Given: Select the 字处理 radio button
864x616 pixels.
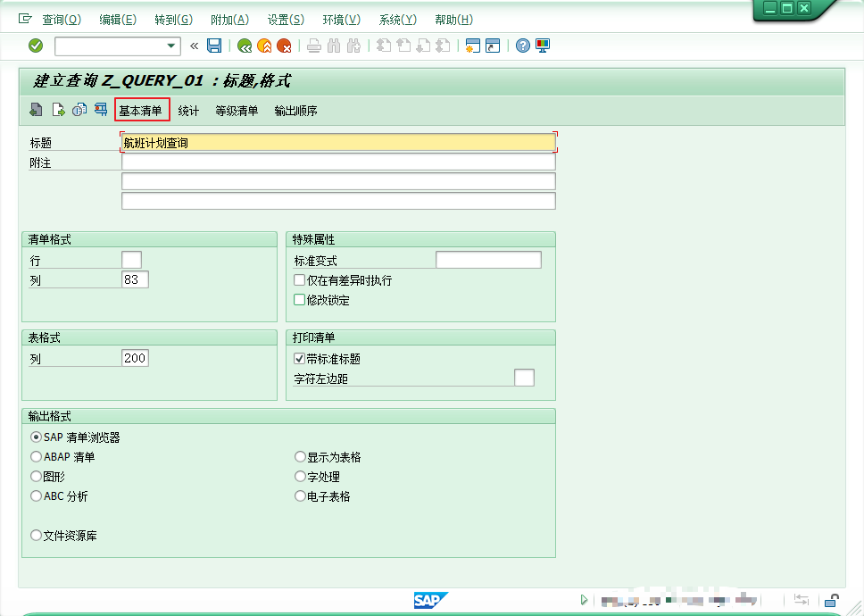Looking at the screenshot, I should pyautogui.click(x=300, y=476).
